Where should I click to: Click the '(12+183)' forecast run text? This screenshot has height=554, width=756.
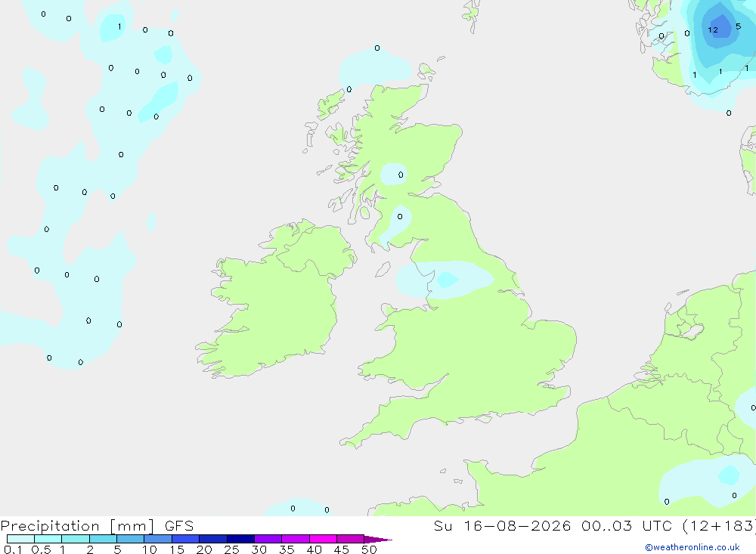pyautogui.click(x=720, y=525)
